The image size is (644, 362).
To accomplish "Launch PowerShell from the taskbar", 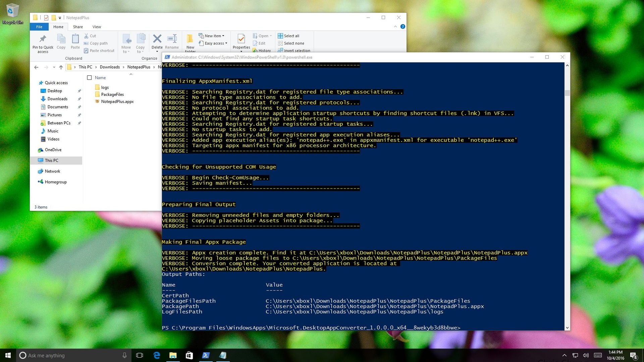I will coord(206,355).
